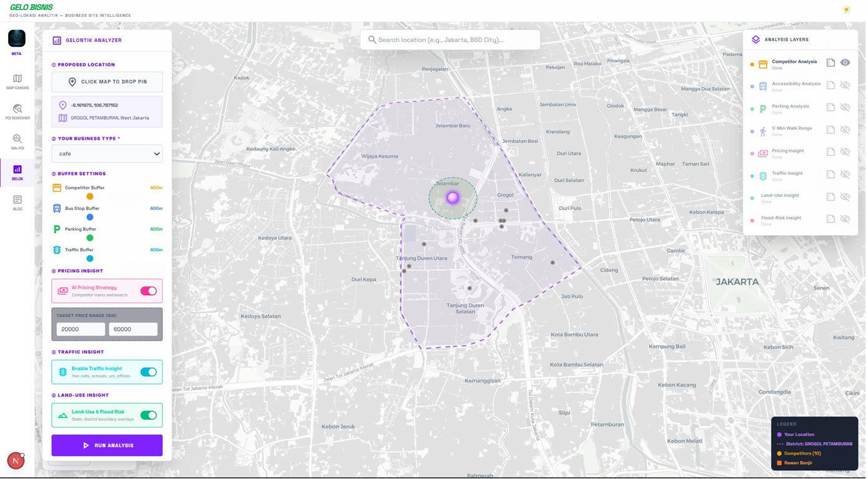This screenshot has height=479, width=868.
Task: Open Flood-Risk Insight report document icon
Action: point(833,220)
